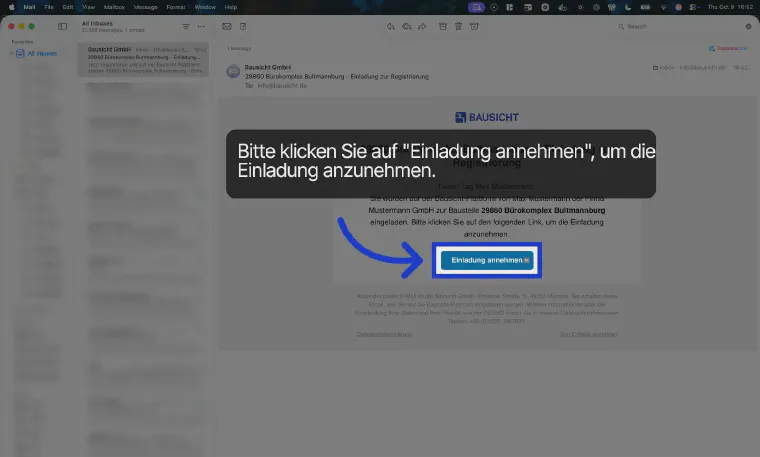Image resolution: width=760 pixels, height=457 pixels.
Task: Click the Einladung annehmen button
Action: 487,260
